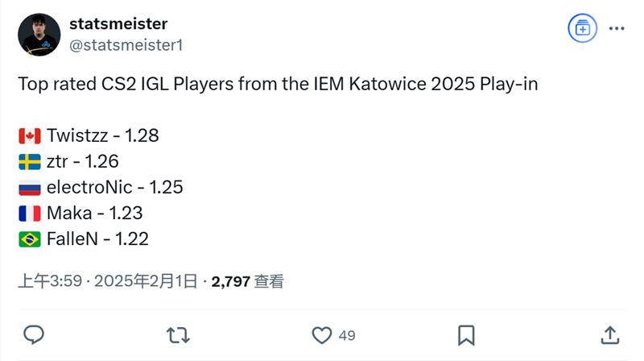This screenshot has height=361, width=644.
Task: Like the post with the heart icon
Action: click(x=322, y=334)
